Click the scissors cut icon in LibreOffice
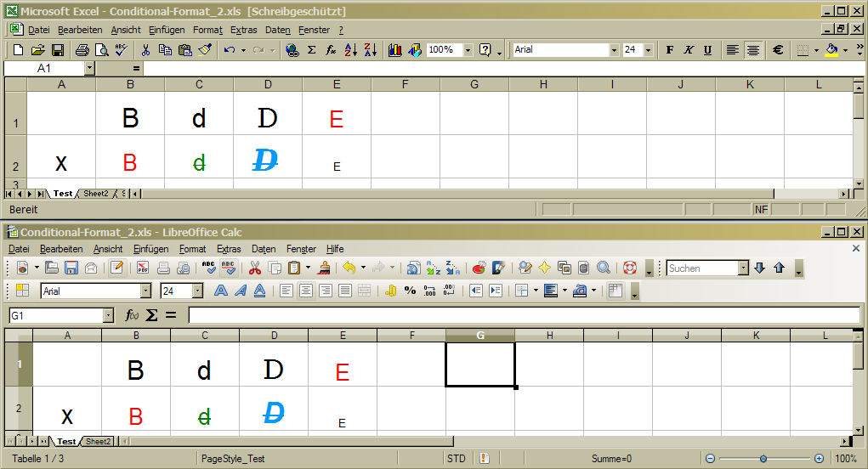The image size is (868, 469). tap(254, 268)
